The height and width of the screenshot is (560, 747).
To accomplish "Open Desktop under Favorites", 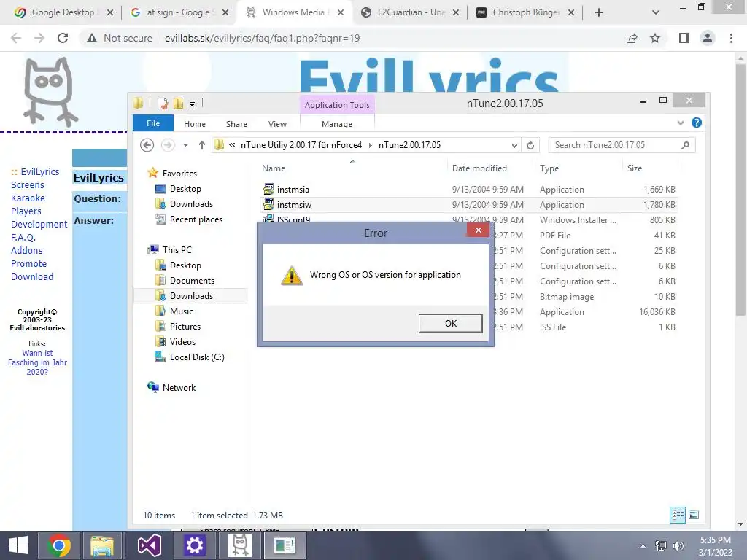I will point(185,189).
